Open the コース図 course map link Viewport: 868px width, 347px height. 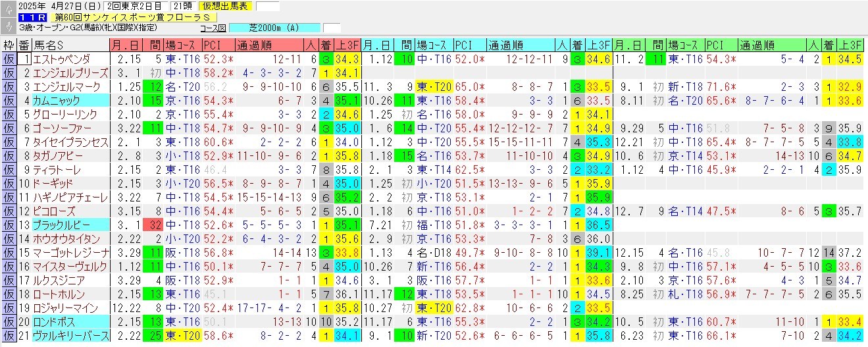click(x=213, y=28)
